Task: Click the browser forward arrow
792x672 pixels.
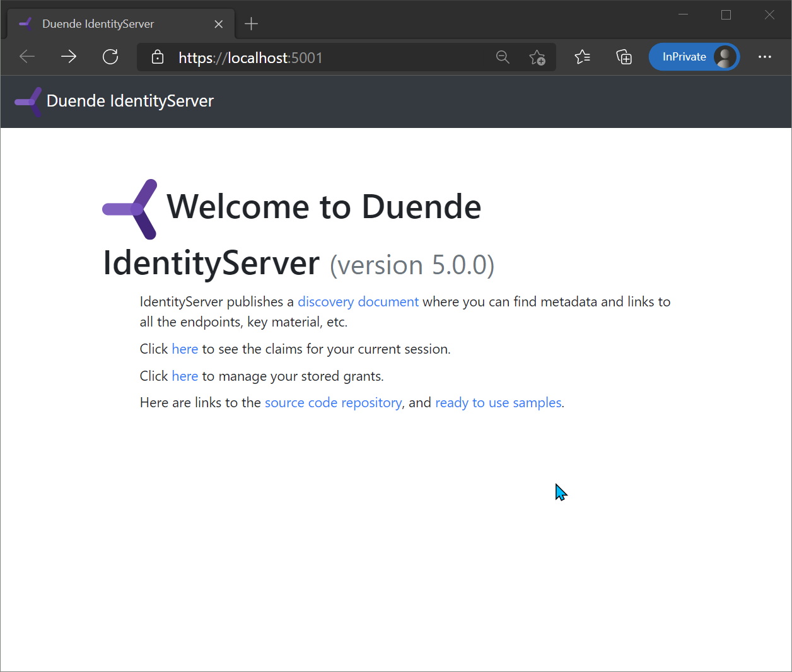Action: [x=69, y=57]
